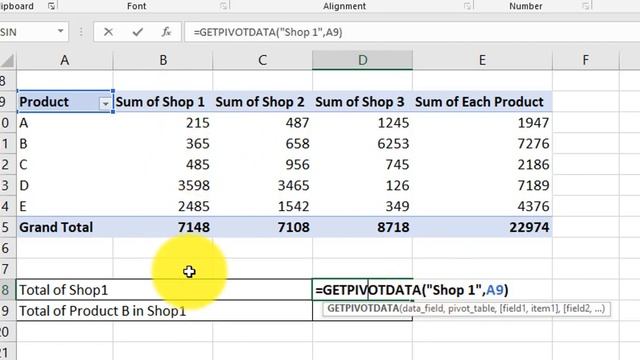640x360 pixels.
Task: Open Clipboard pane launcher icon
Action: pyautogui.click(x=51, y=6)
